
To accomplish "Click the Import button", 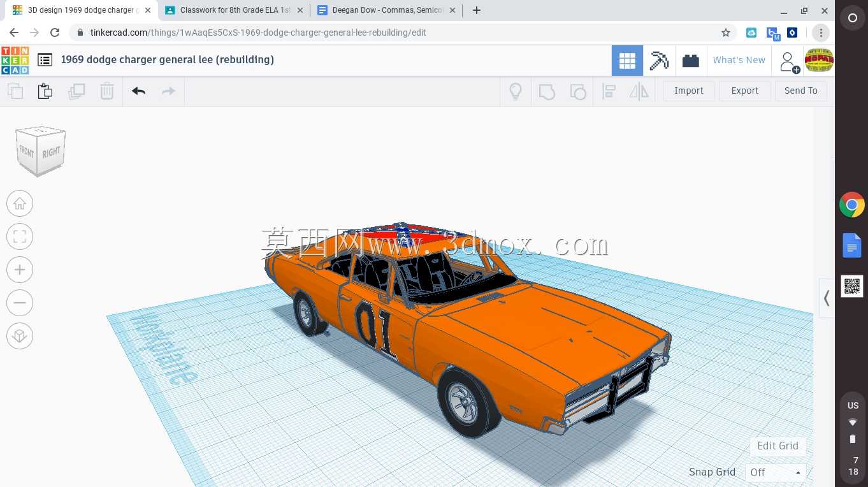I will pyautogui.click(x=689, y=91).
